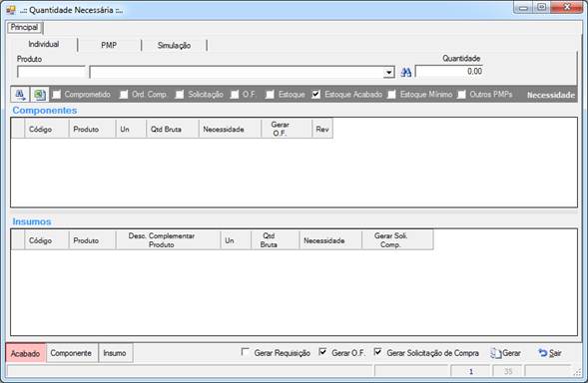
Task: Select the Individual tab
Action: pos(44,44)
